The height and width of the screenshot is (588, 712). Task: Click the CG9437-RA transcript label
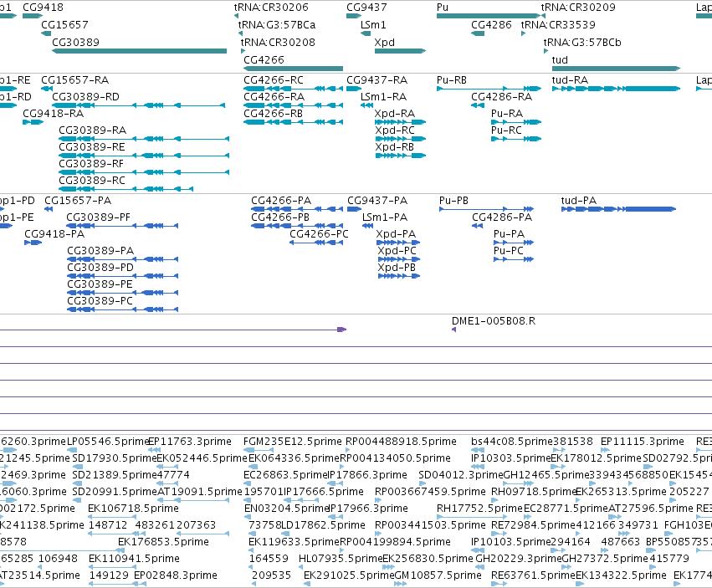pyautogui.click(x=376, y=80)
